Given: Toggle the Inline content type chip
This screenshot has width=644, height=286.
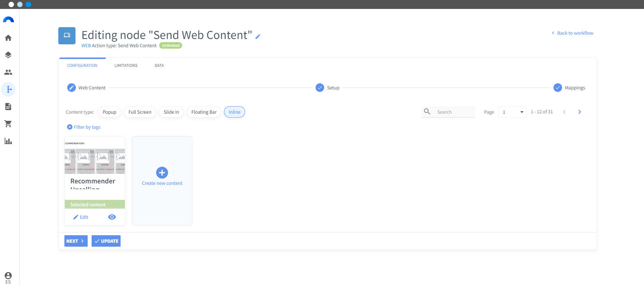Looking at the screenshot, I should click(235, 112).
